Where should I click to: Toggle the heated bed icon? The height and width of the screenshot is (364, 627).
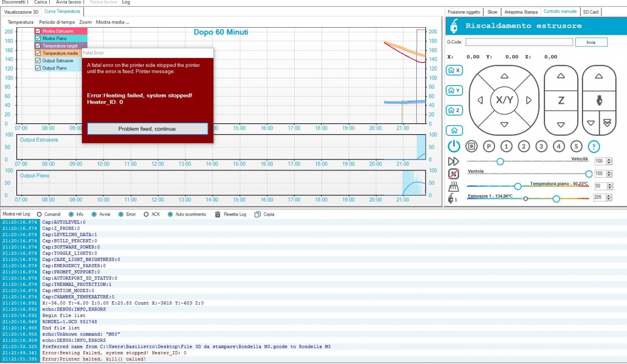point(454,186)
